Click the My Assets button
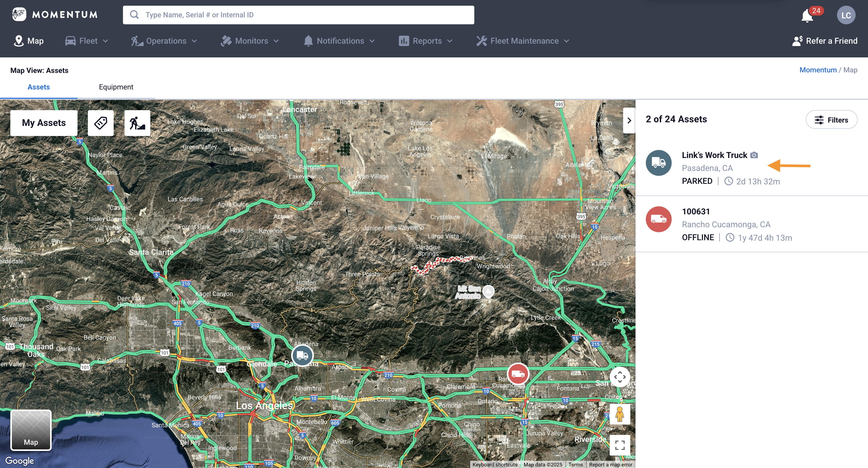Screen dimensions: 868x468 [x=44, y=123]
